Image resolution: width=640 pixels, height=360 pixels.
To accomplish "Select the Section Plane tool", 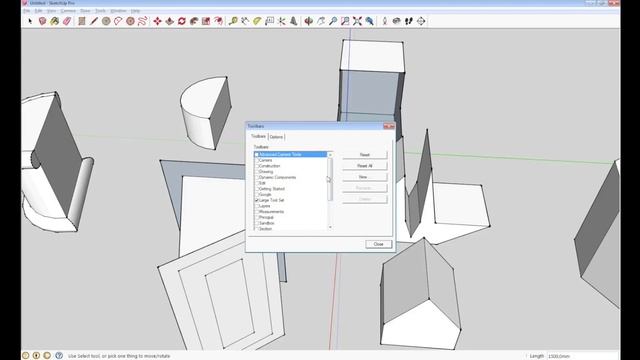I will point(421,21).
